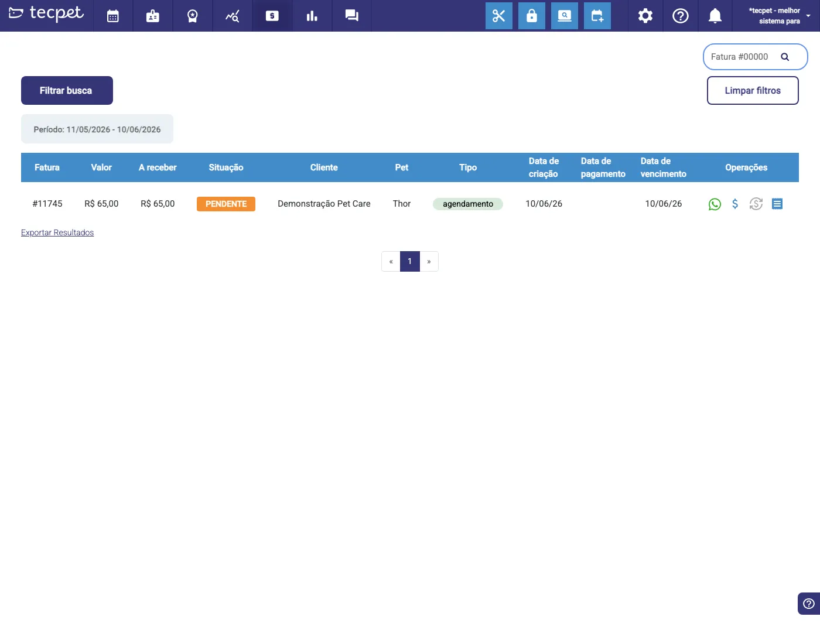Open the floating help widget
The image size is (820, 644).
pyautogui.click(x=809, y=604)
